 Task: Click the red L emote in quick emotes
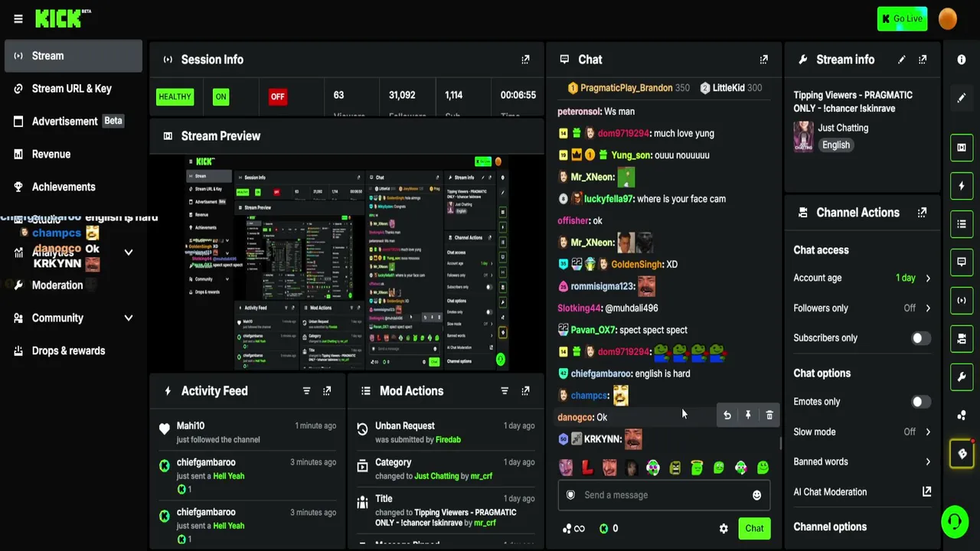tap(587, 468)
